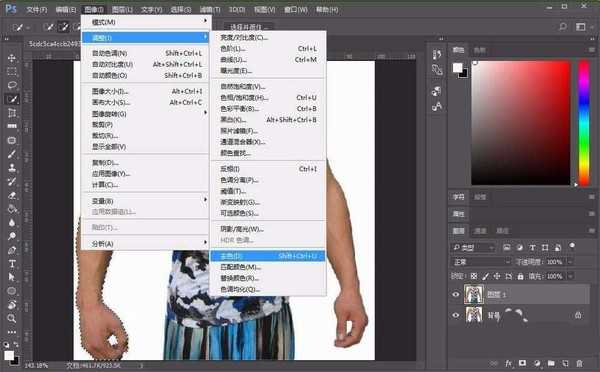This screenshot has width=600, height=372.
Task: Click the New selection option icon
Action: pos(49,27)
